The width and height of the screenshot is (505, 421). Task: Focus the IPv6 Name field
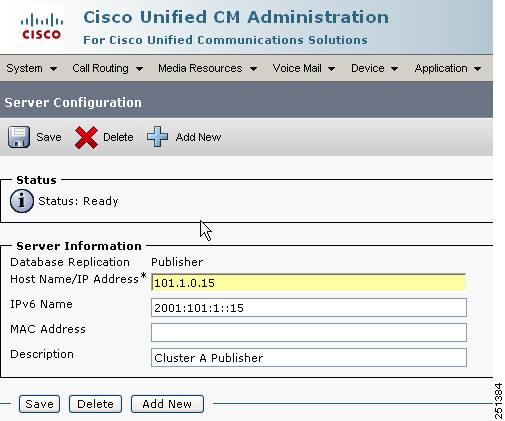[x=309, y=307]
